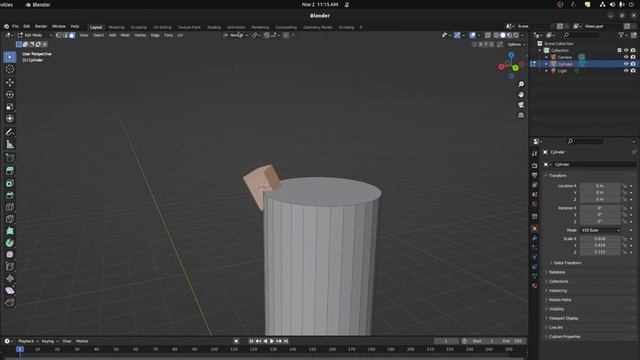Open the File menu
Viewport: 640px width, 360px height.
pyautogui.click(x=15, y=27)
